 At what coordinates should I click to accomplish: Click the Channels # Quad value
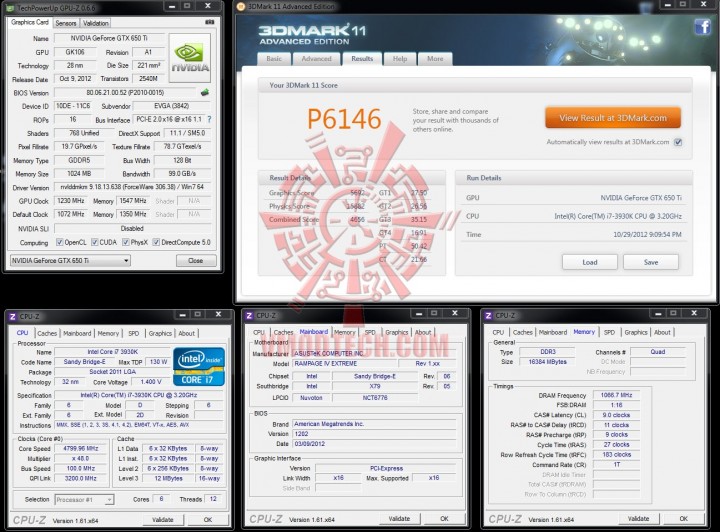[x=658, y=352]
